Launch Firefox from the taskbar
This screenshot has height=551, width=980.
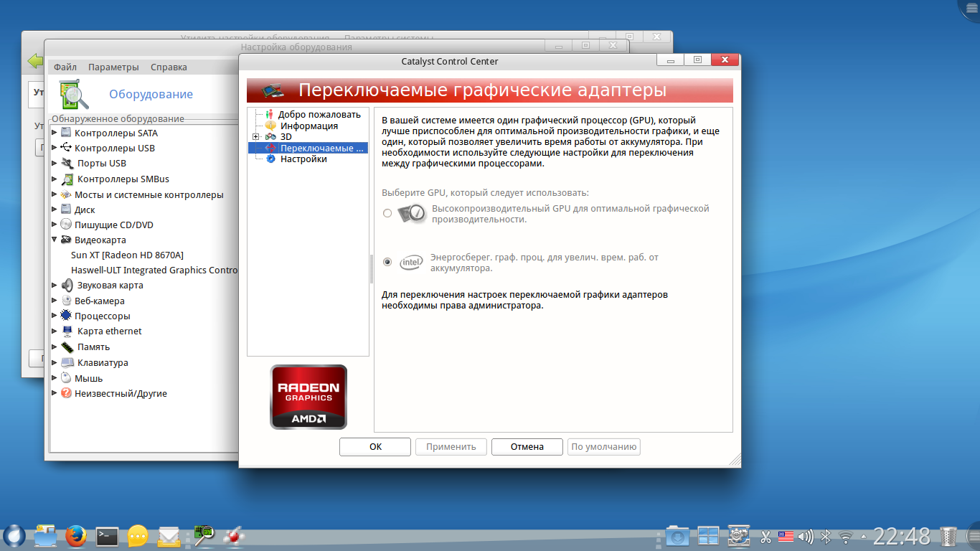coord(76,535)
